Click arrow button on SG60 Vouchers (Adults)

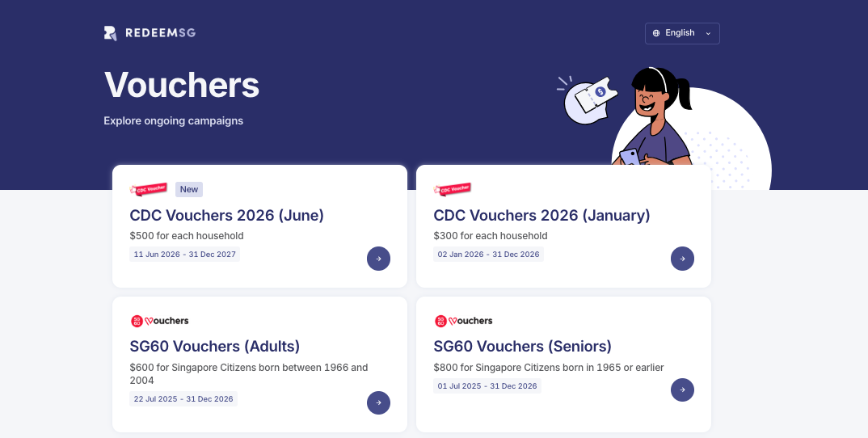pyautogui.click(x=379, y=402)
